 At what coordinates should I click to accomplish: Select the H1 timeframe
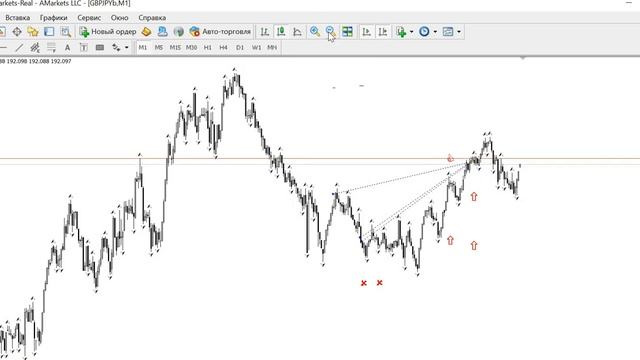point(208,48)
